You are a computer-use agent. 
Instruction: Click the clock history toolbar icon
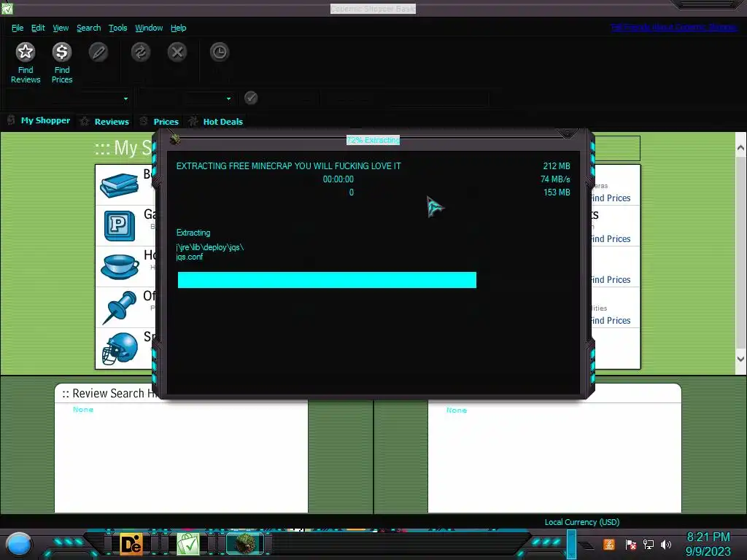(x=219, y=52)
